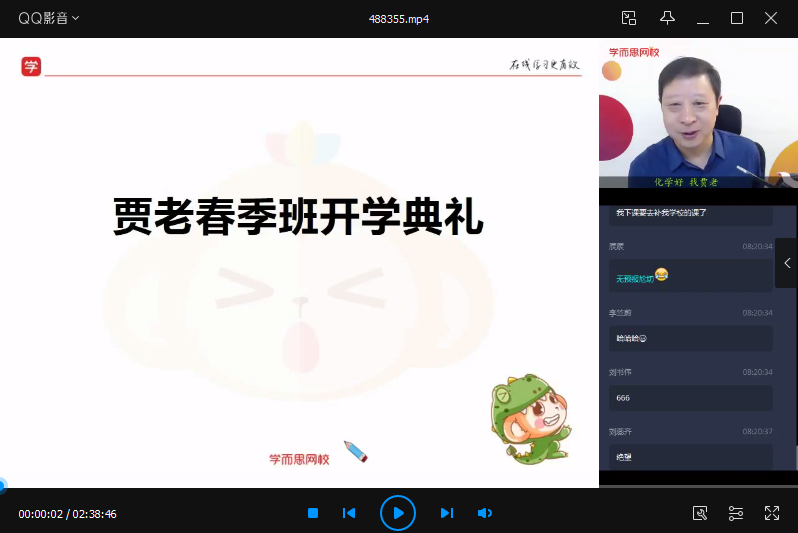The width and height of the screenshot is (798, 533).
Task: Pin the player window on top
Action: (667, 18)
